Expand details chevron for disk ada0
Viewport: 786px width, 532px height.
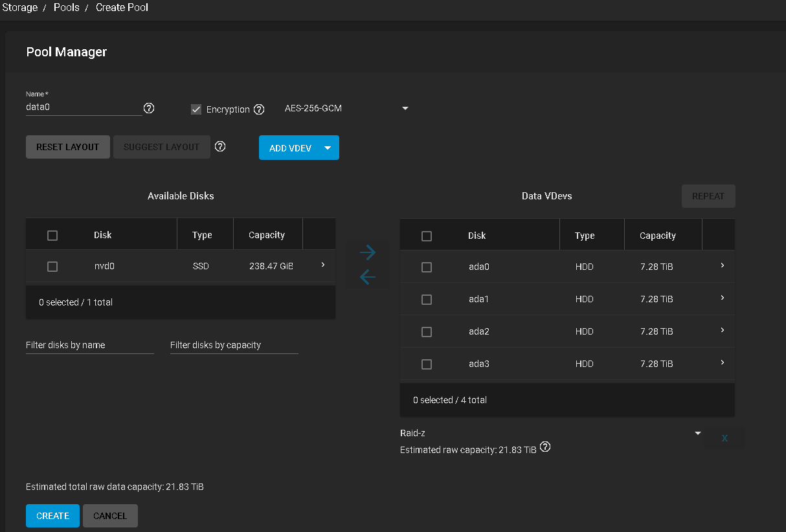[722, 266]
